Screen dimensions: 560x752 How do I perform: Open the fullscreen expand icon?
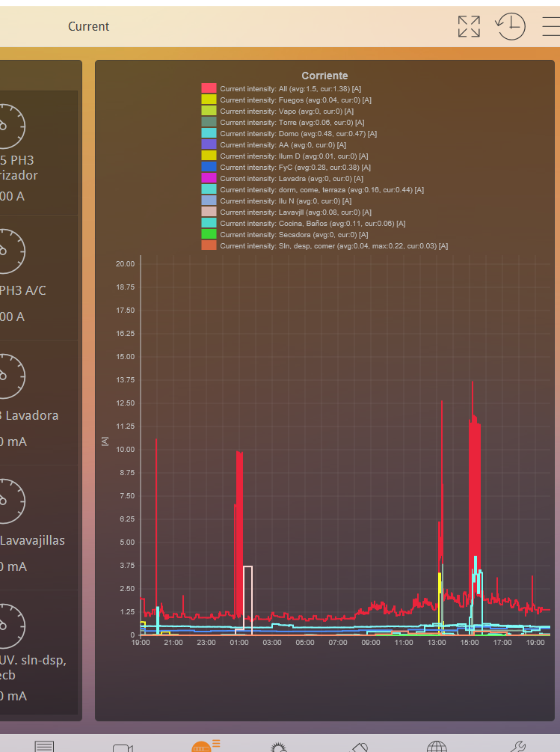[x=469, y=26]
